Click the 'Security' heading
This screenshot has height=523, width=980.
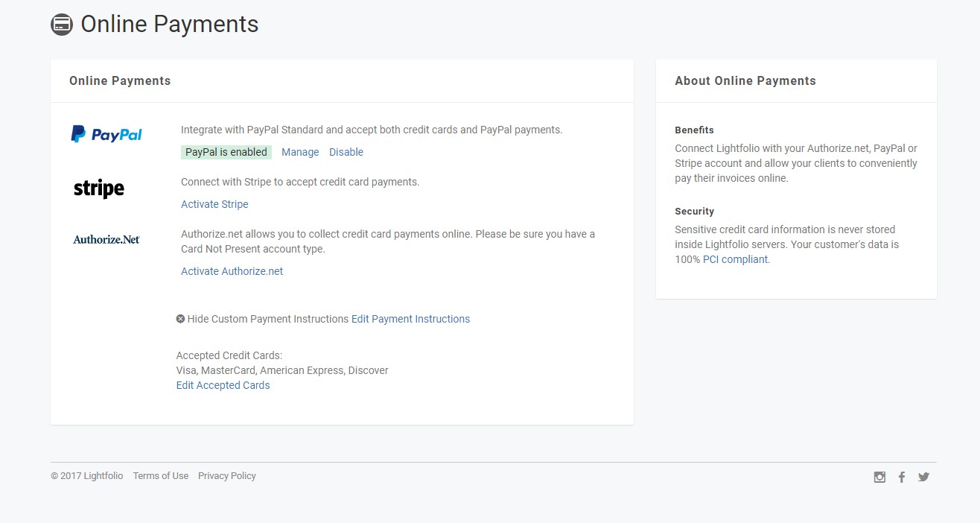694,211
